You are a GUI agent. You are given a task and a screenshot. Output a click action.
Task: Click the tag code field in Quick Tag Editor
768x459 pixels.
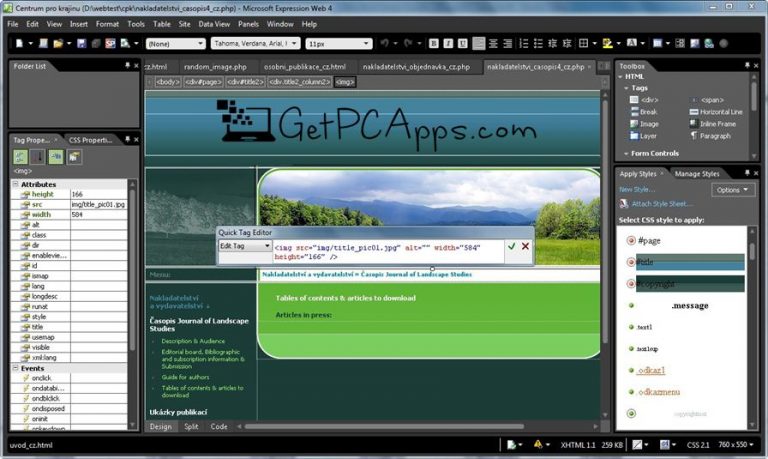(x=388, y=252)
